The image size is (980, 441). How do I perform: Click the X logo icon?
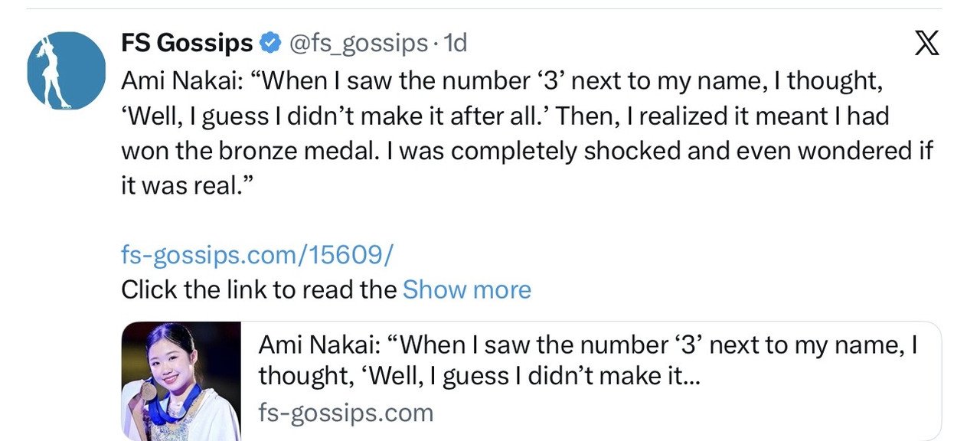tap(926, 43)
